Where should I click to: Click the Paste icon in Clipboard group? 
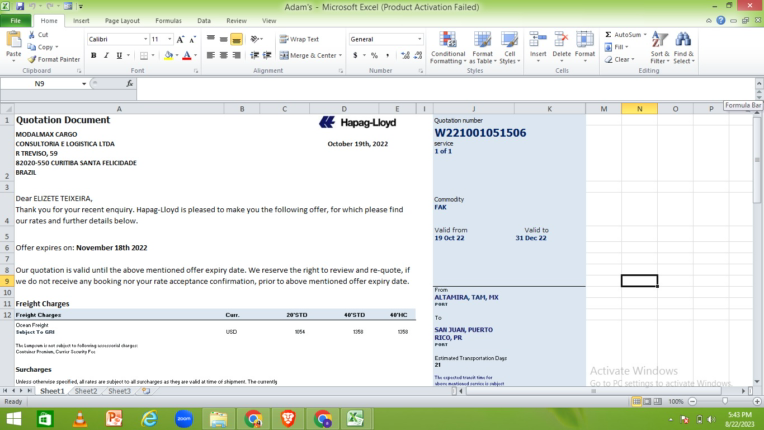tap(14, 40)
